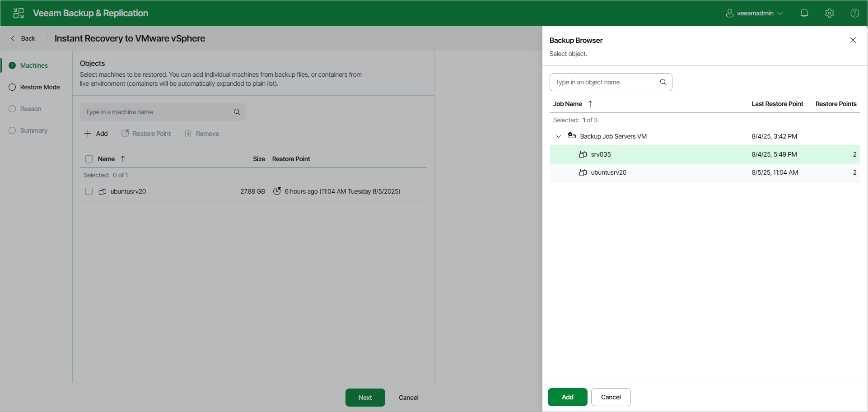Select the Reason wizard step
Image resolution: width=868 pixels, height=412 pixels.
click(25, 109)
